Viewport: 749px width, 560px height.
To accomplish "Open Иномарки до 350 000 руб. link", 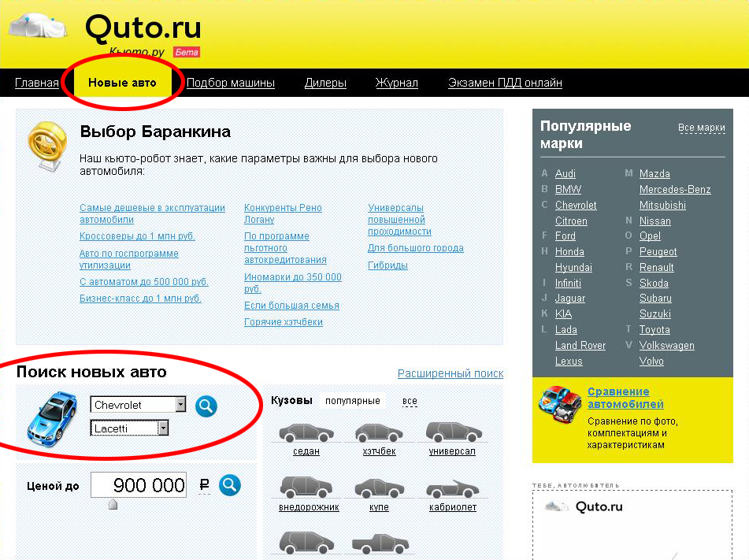I will pos(292,283).
